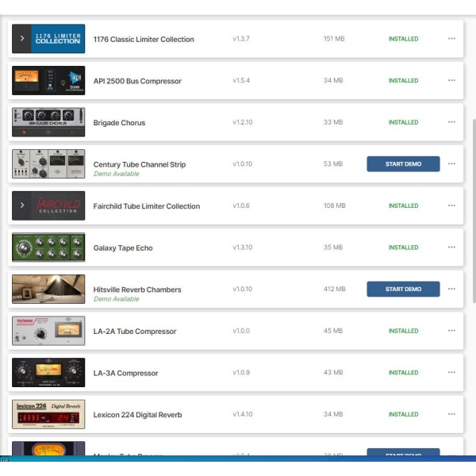Screen dimensions: 476x476
Task: Click INSTALLED status for Galaxy Tape Echo
Action: pyautogui.click(x=404, y=248)
